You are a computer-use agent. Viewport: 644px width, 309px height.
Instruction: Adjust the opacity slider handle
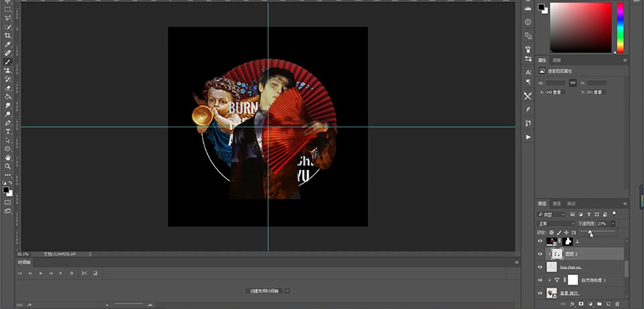coord(590,232)
